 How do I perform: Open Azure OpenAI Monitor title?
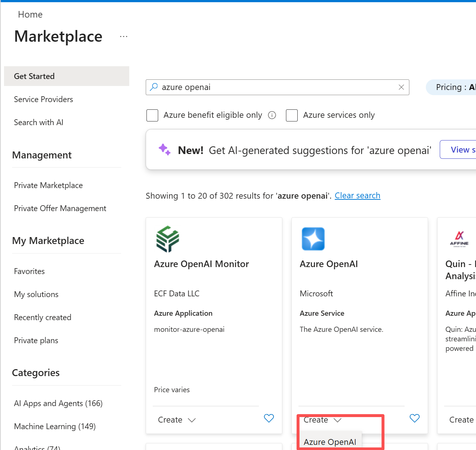pos(201,264)
